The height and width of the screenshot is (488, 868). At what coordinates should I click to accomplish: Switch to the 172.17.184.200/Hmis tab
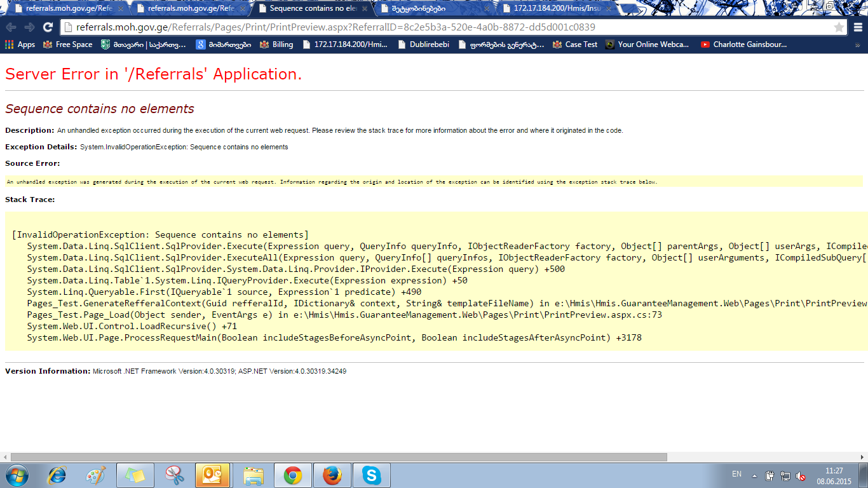point(556,9)
